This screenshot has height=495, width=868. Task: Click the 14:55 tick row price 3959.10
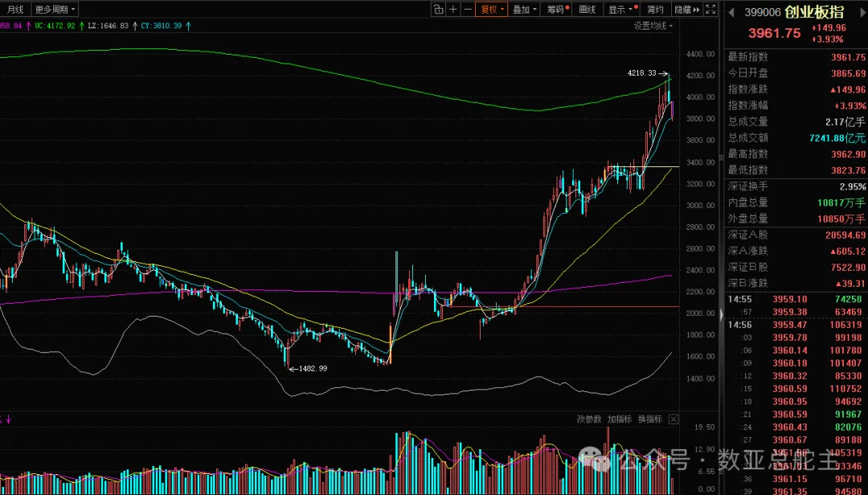click(x=790, y=299)
